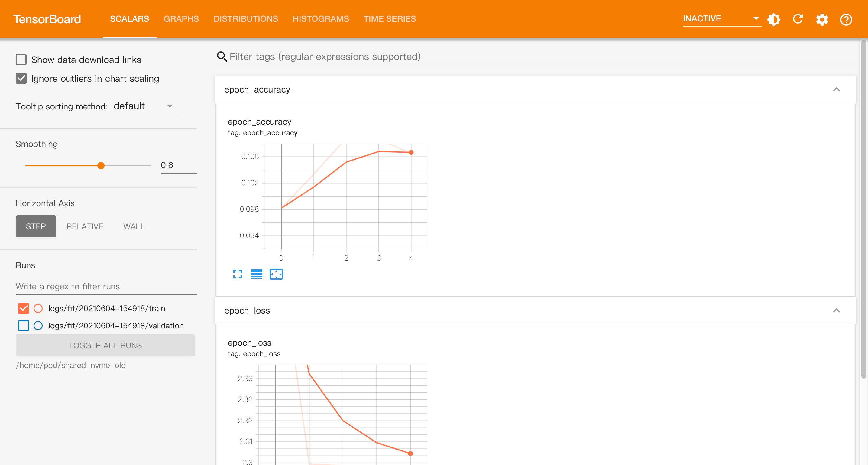Select only the train run radio circle
The width and height of the screenshot is (868, 465).
click(38, 308)
